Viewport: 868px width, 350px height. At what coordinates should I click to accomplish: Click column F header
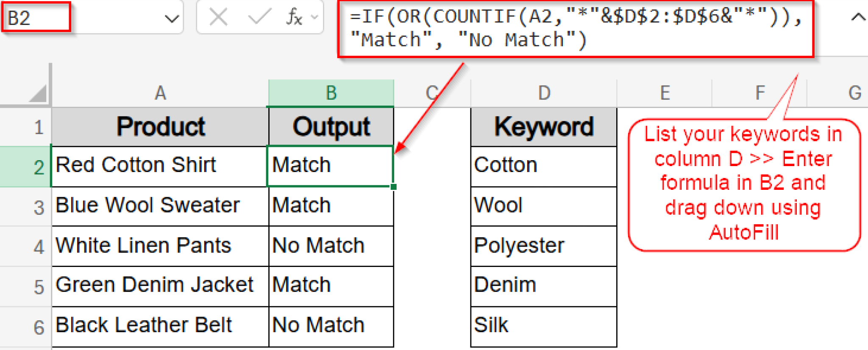[x=759, y=92]
